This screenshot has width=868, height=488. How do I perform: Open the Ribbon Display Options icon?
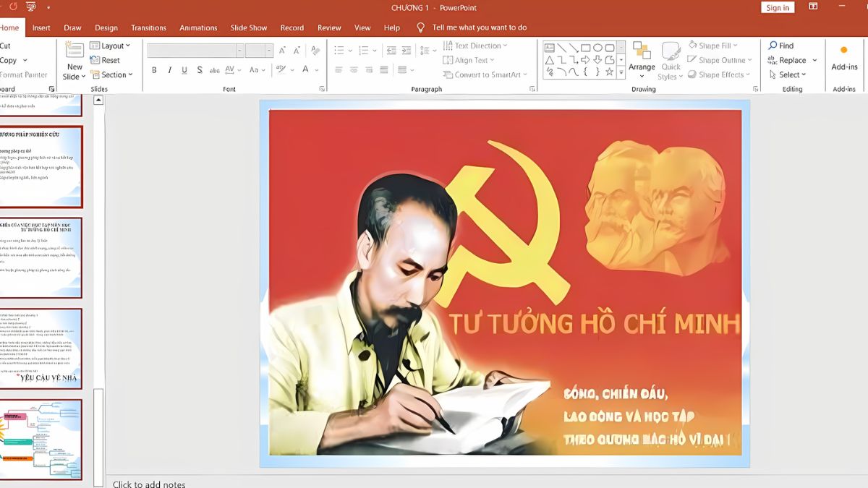(813, 7)
